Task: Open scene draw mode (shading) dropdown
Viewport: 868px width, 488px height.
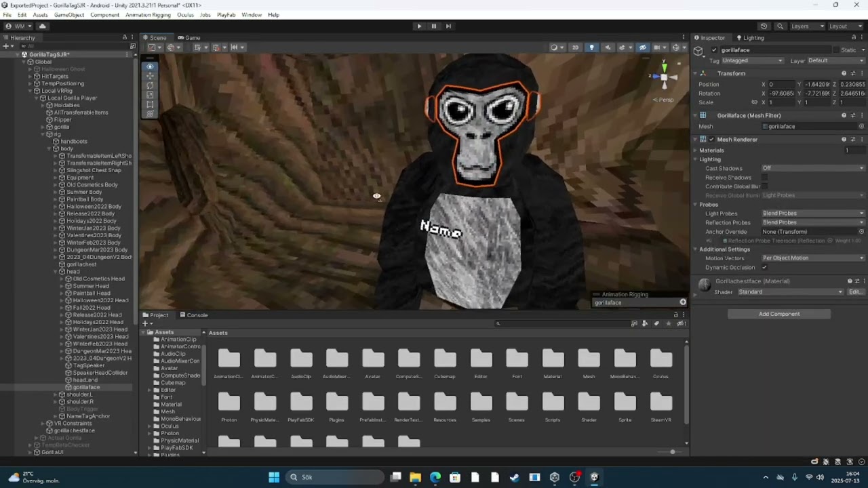Action: (556, 47)
